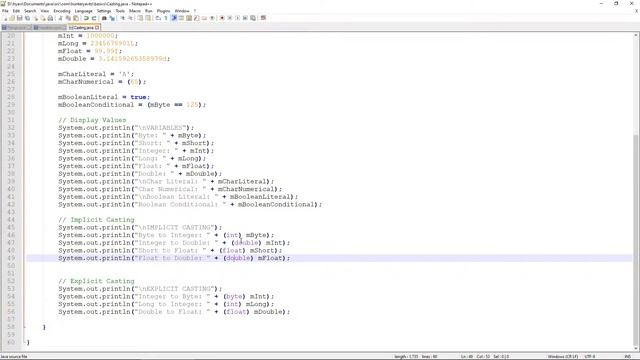Click the Windows (CR LF) status entry
Screen dimensions: 640x360
pyautogui.click(x=562, y=357)
